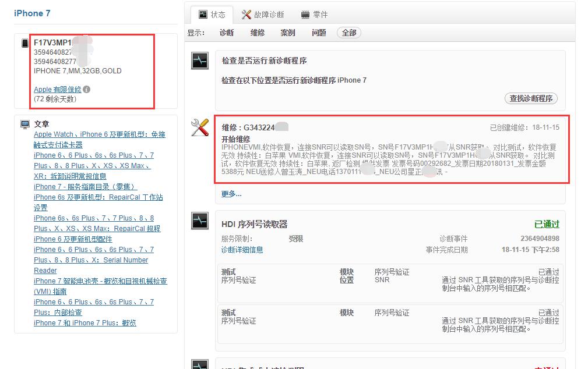Filter results by 诊断
Image resolution: width=588 pixels, height=369 pixels.
click(226, 33)
